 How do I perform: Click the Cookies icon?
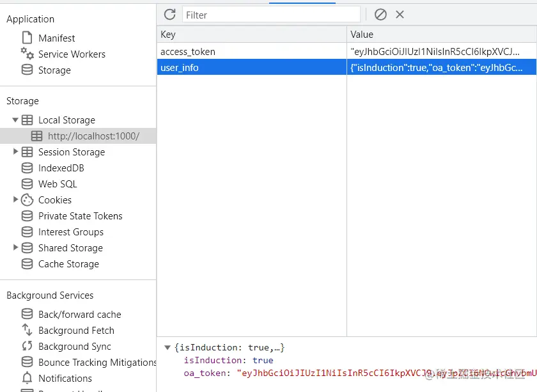coord(27,200)
